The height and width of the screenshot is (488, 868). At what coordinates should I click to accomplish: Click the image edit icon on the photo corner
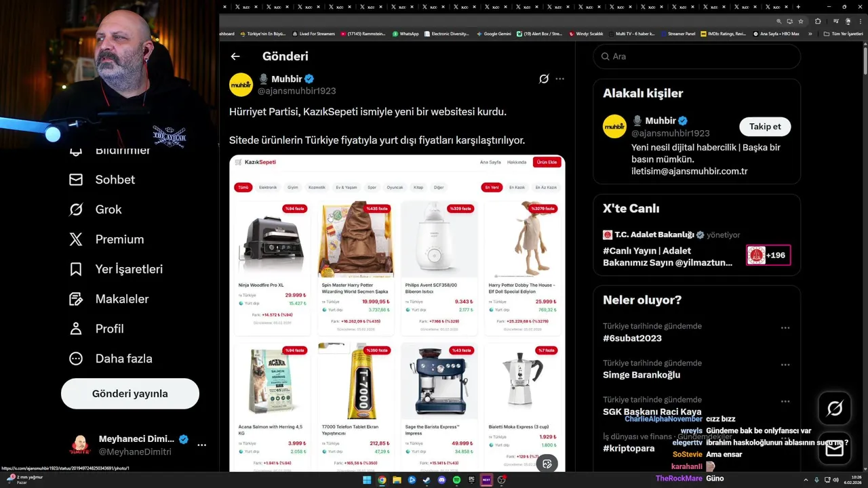pos(547,464)
